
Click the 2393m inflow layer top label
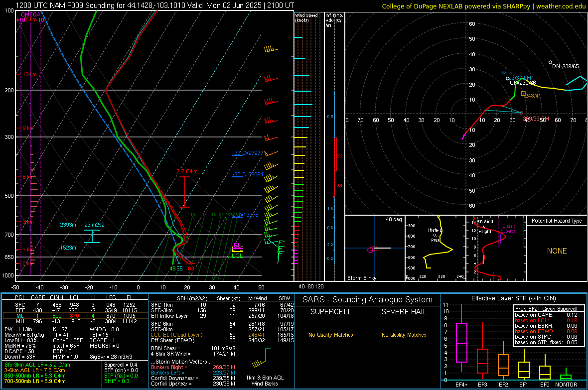(x=68, y=225)
